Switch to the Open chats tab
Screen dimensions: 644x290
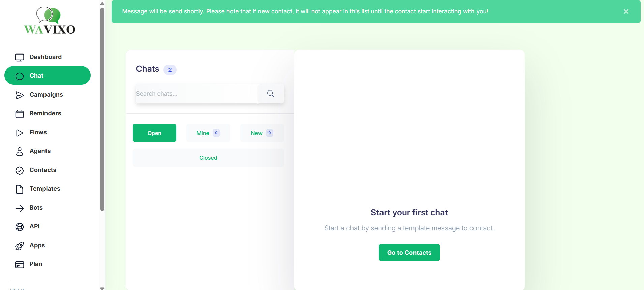(154, 133)
